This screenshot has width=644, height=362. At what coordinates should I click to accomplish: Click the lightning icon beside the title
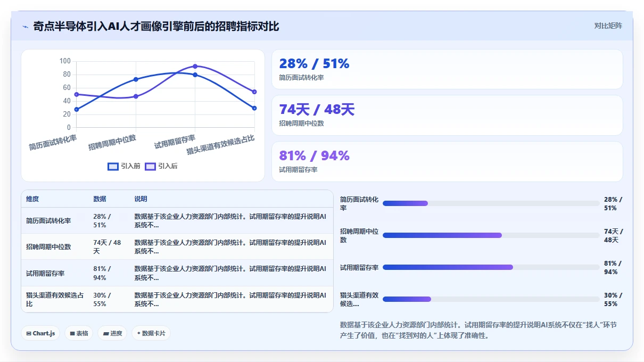25,27
